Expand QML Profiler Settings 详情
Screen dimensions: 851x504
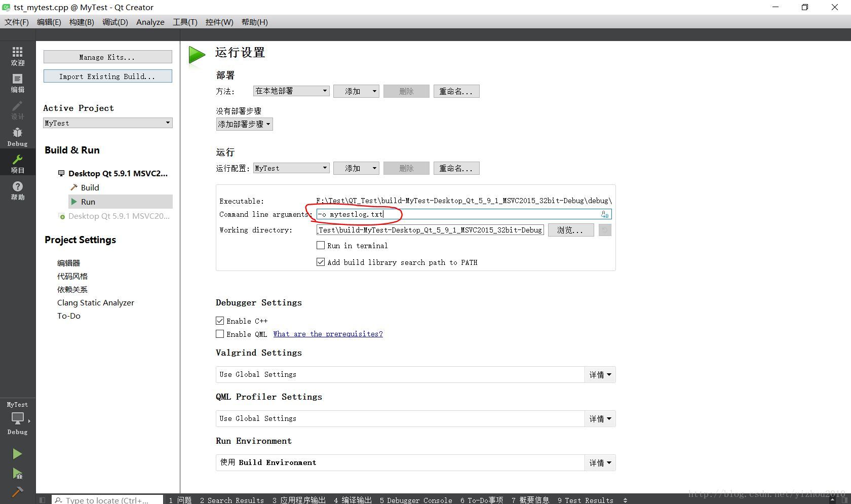(x=600, y=419)
